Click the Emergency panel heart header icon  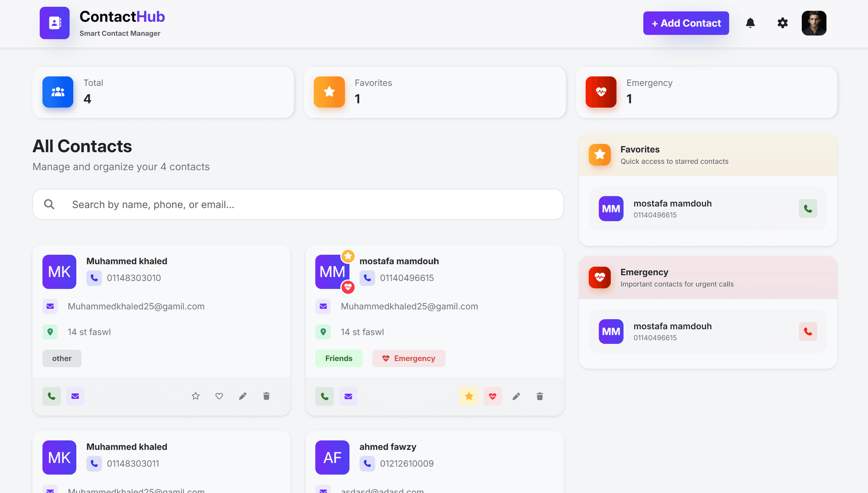coord(599,277)
